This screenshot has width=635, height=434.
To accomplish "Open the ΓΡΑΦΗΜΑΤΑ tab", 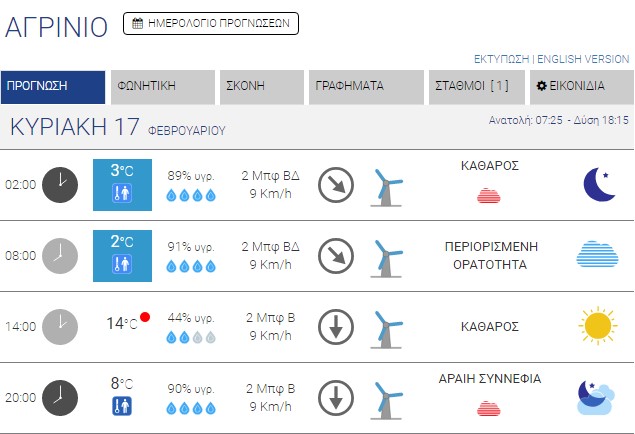I will click(366, 87).
